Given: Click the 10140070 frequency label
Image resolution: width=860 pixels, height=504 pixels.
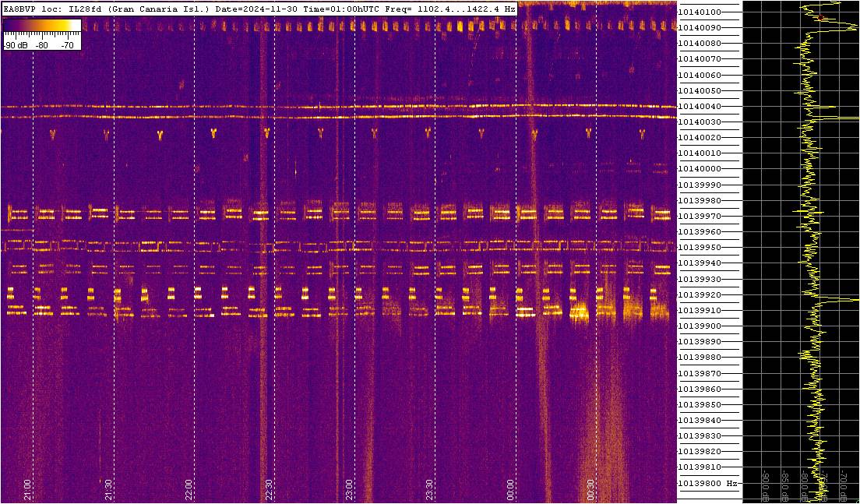Looking at the screenshot, I should tap(700, 58).
